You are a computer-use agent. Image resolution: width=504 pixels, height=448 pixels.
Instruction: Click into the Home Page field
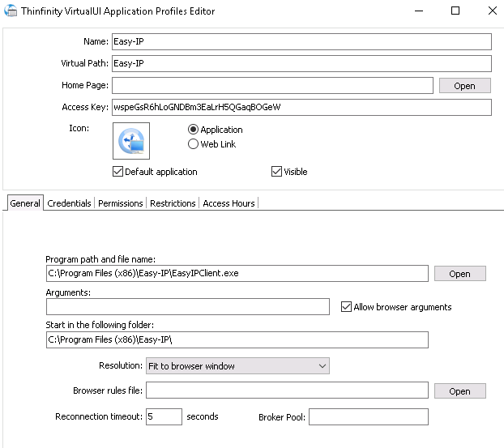272,86
